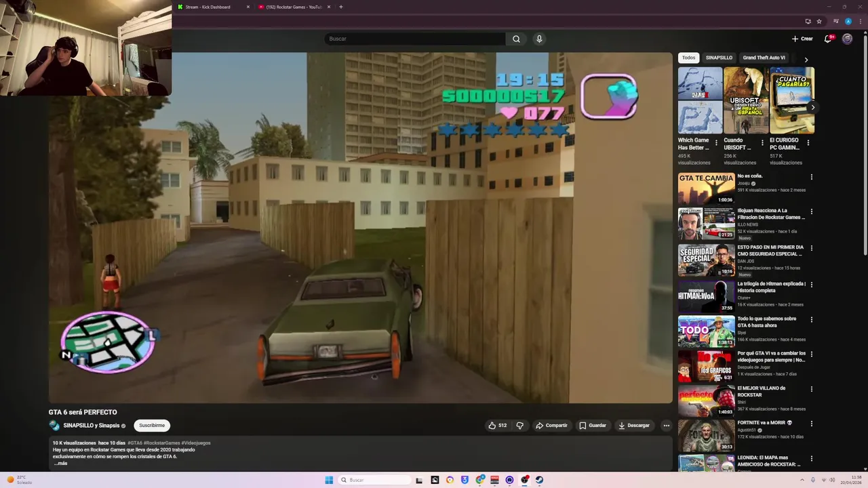Click the #GTA6 hashtag link
Screen dimensions: 868x488
point(134,443)
